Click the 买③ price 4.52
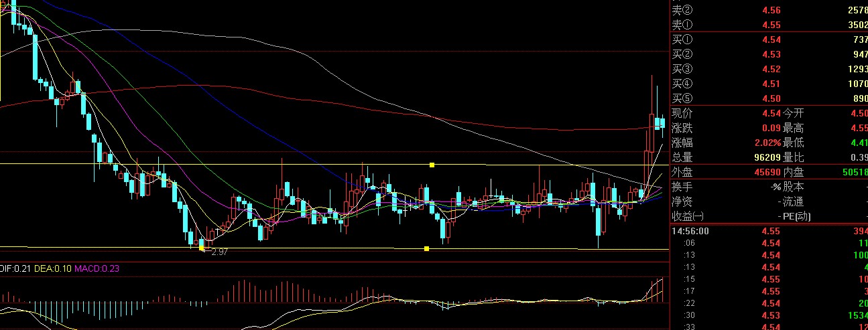 pos(771,69)
